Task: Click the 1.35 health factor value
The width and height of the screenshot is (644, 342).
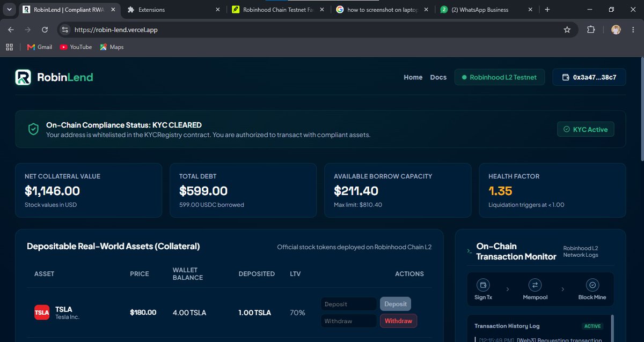Action: tap(500, 191)
